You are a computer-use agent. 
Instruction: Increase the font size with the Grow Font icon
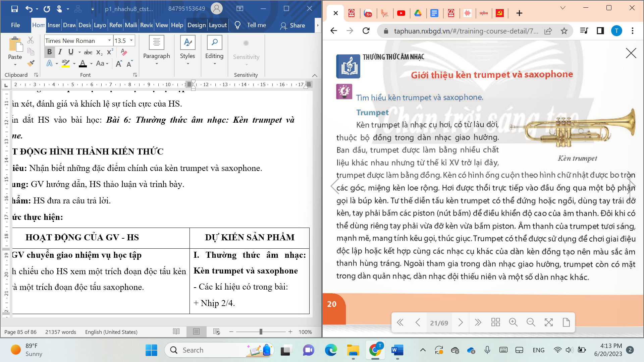119,64
